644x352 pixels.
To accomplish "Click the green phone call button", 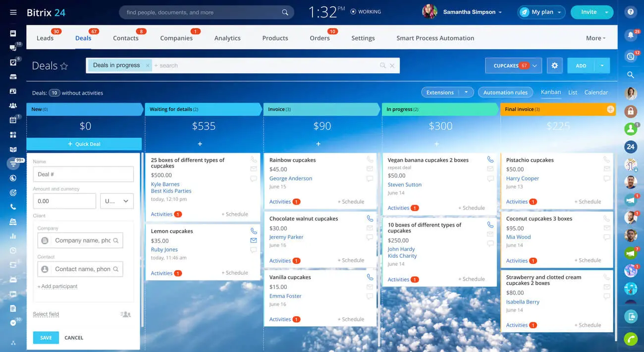I will pyautogui.click(x=631, y=339).
